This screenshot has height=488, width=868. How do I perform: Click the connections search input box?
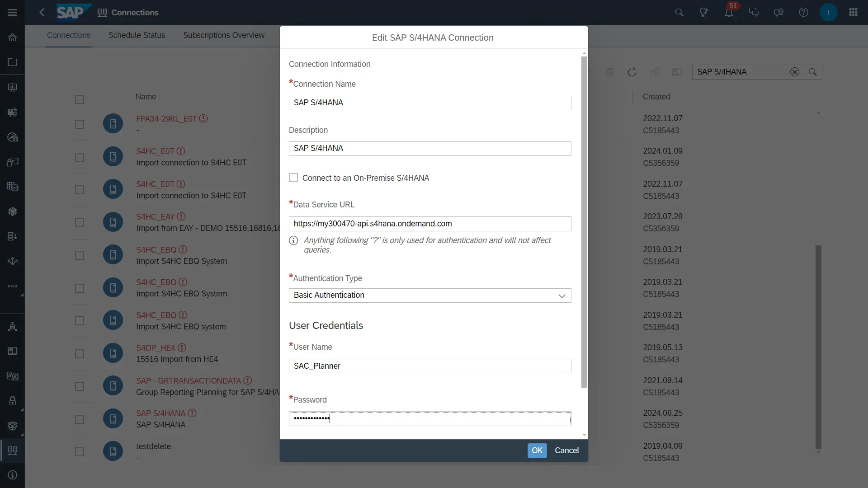coord(741,72)
